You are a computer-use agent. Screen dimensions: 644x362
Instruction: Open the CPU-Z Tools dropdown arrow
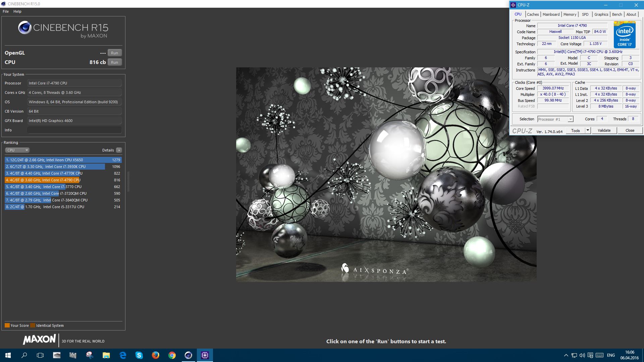(588, 130)
